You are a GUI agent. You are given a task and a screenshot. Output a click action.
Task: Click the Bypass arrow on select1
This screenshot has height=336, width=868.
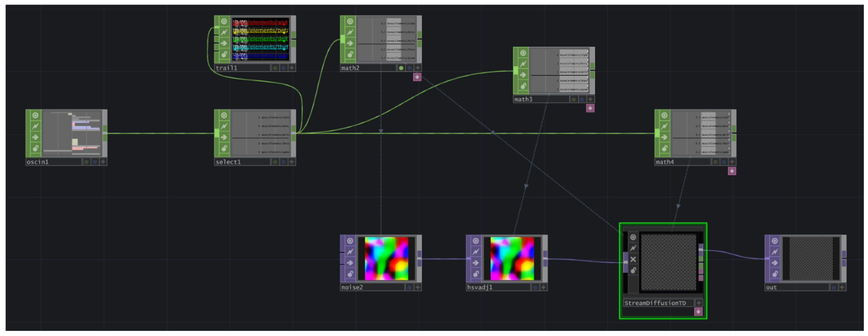224,137
